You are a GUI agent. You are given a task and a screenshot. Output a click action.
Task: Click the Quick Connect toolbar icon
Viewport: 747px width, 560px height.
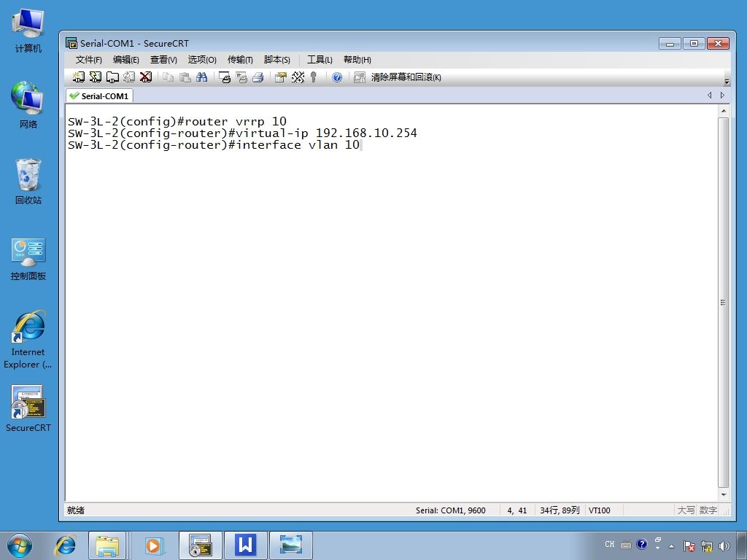(x=96, y=77)
